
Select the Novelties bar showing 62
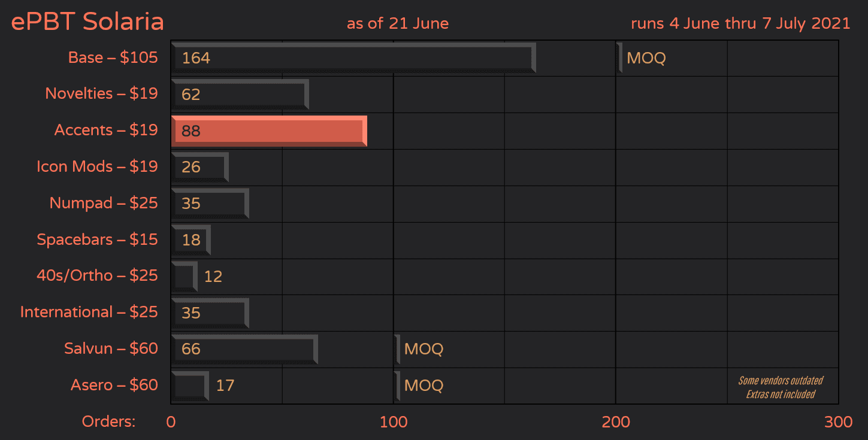pos(240,94)
